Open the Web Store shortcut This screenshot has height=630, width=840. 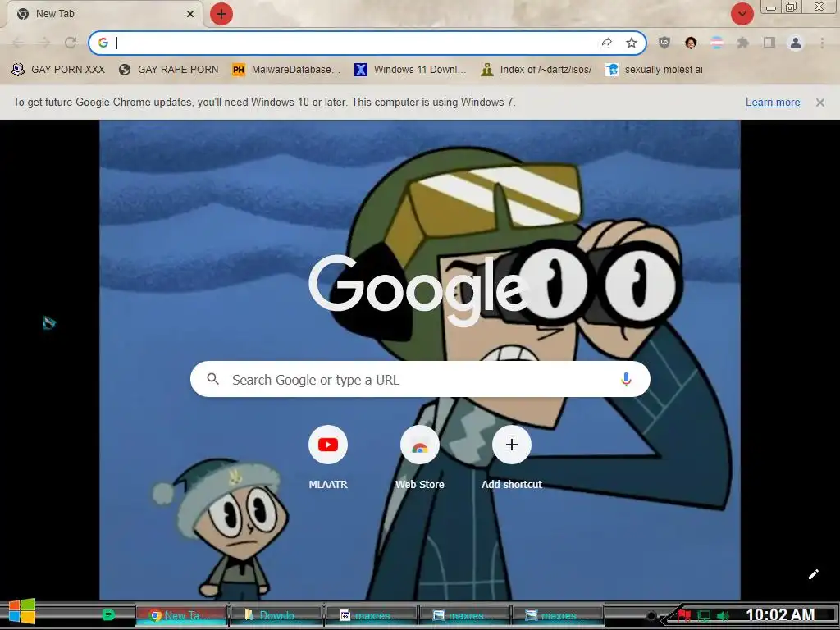point(420,445)
